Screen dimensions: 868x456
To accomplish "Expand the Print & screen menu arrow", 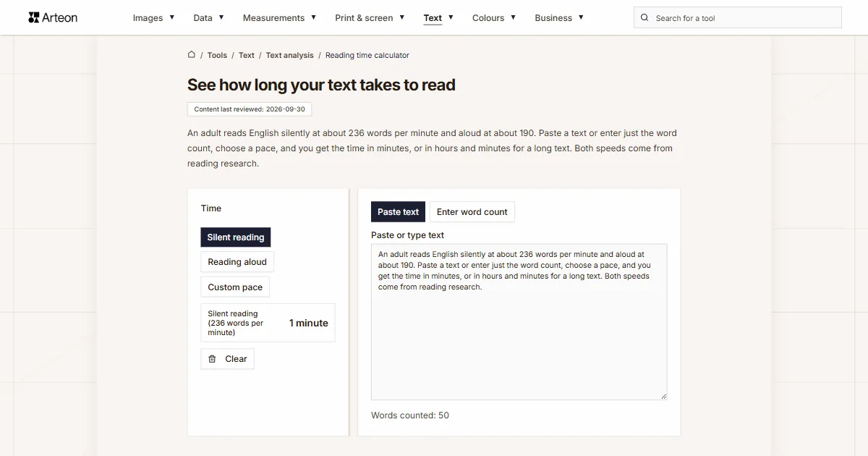I will (402, 17).
